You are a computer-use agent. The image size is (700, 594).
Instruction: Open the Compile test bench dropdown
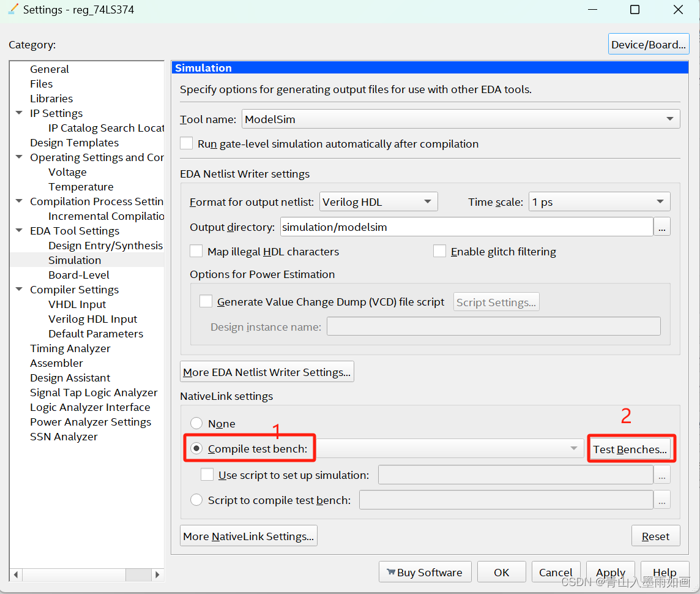click(450, 448)
